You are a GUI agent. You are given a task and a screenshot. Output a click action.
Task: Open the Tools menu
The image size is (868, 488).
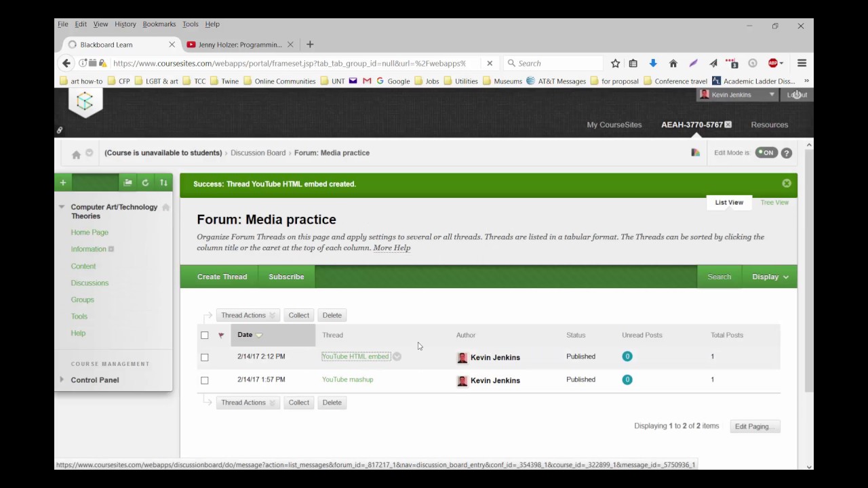[x=191, y=24]
